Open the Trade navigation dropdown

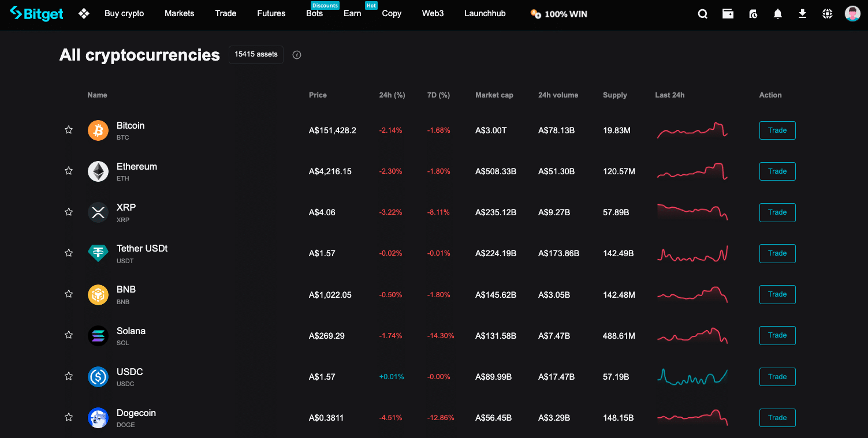point(225,13)
